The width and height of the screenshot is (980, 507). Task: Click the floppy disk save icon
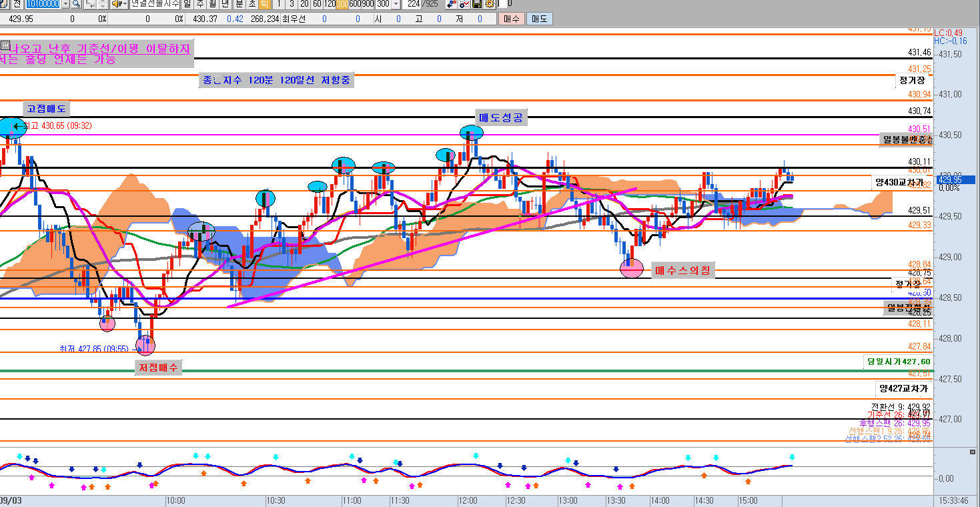pyautogui.click(x=477, y=4)
